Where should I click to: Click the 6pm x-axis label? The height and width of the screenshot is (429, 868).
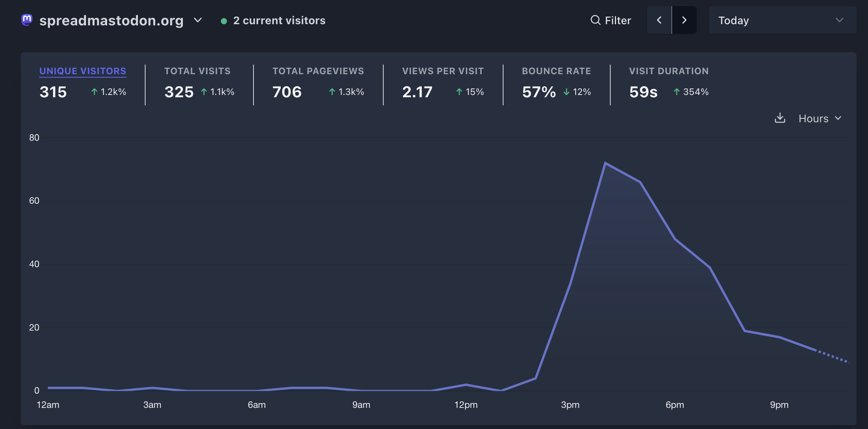[x=675, y=405]
